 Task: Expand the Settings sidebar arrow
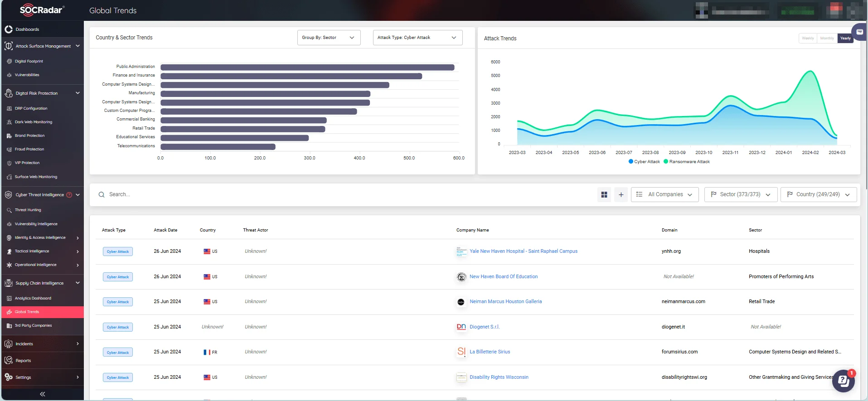tap(78, 377)
